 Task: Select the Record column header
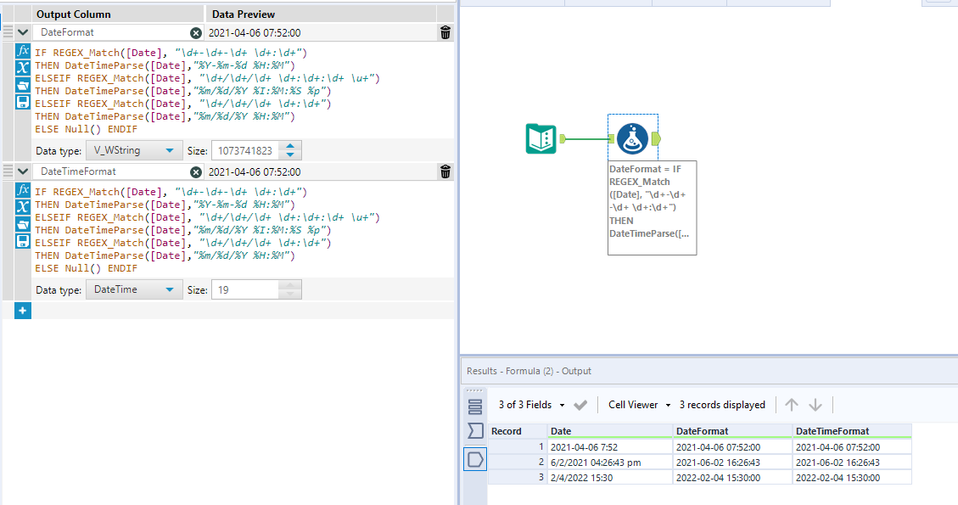(x=517, y=431)
